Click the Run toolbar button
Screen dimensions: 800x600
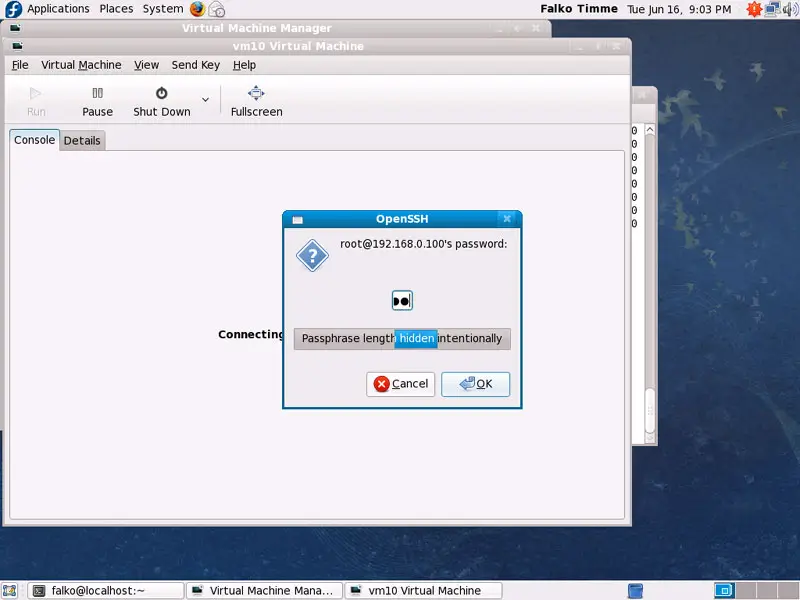[36, 102]
